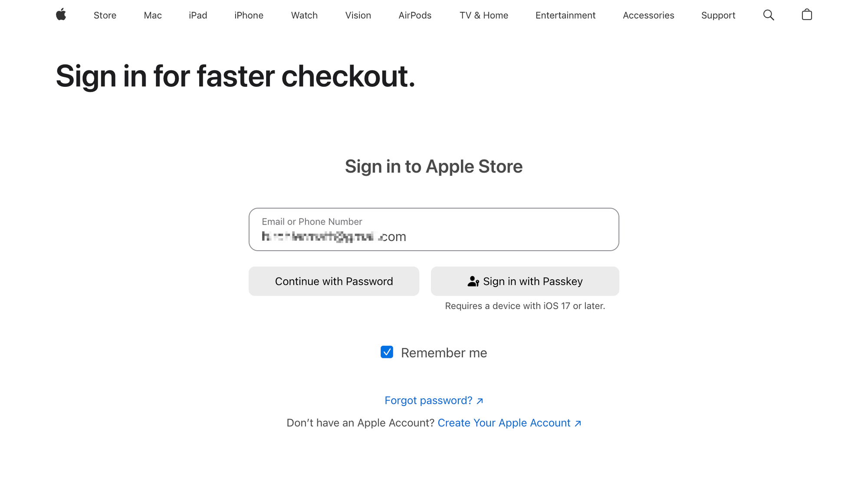Open the Mac menu item
This screenshot has height=489, width=868.
pyautogui.click(x=153, y=15)
